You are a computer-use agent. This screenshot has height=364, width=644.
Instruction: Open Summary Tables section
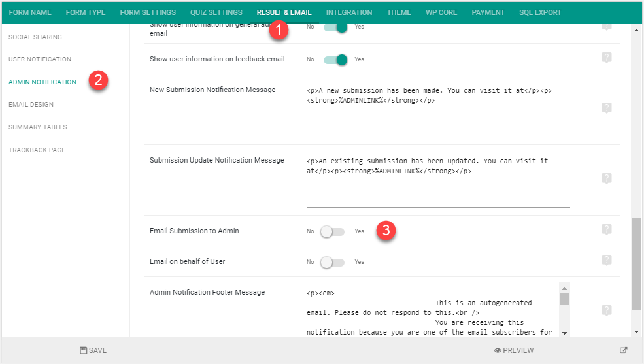coord(38,127)
